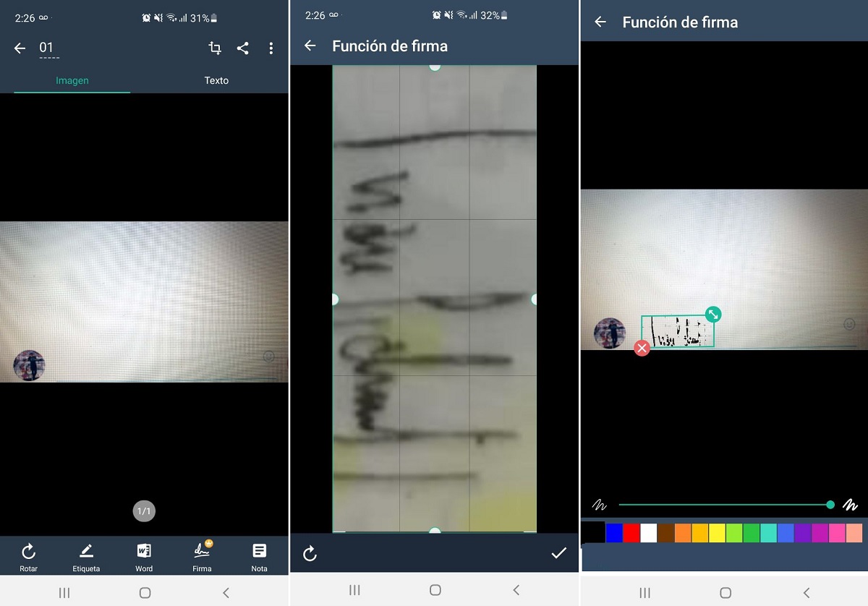Confirm signature crop with the checkmark
Viewport: 868px width, 606px height.
point(558,553)
